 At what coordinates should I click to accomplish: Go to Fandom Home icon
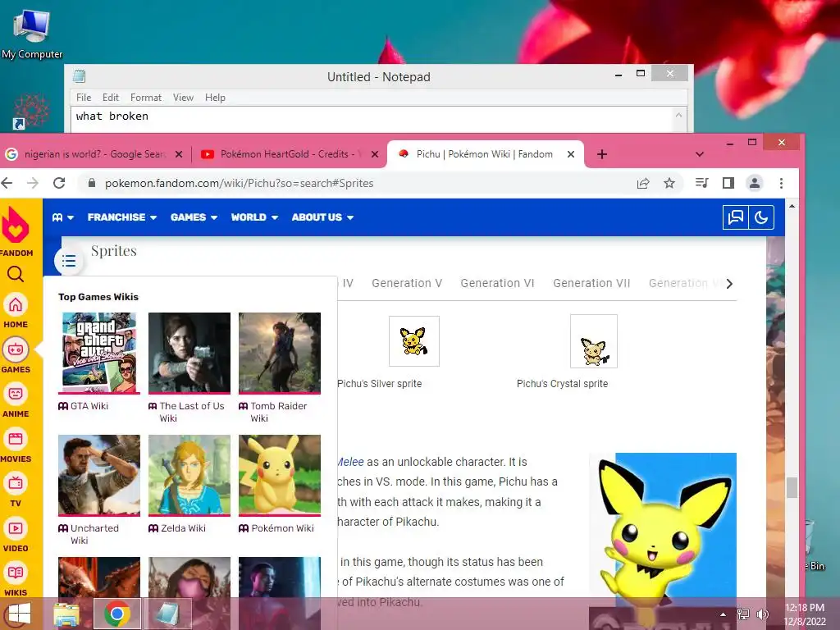click(x=16, y=305)
